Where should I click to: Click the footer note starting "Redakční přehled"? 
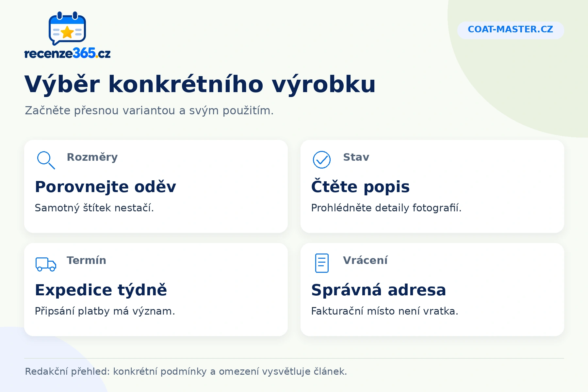(x=186, y=371)
